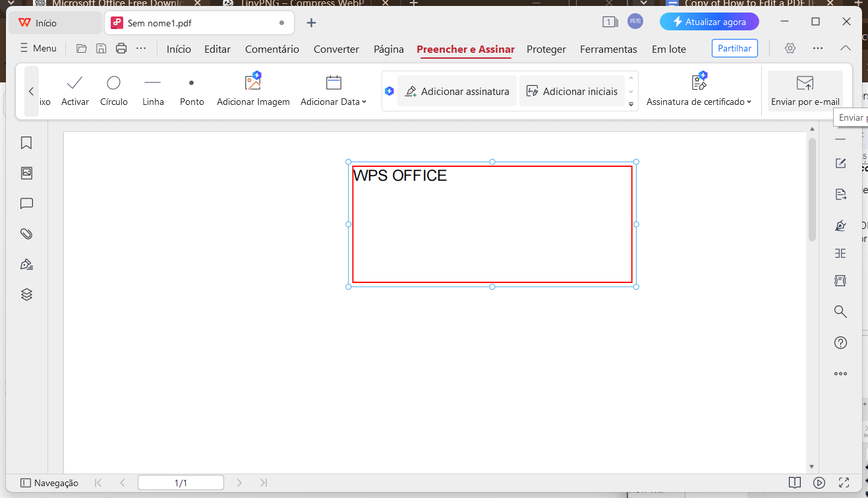Click the ticket-shaped icon in right sidebar
Viewport: 868px width, 498px height.
click(840, 281)
